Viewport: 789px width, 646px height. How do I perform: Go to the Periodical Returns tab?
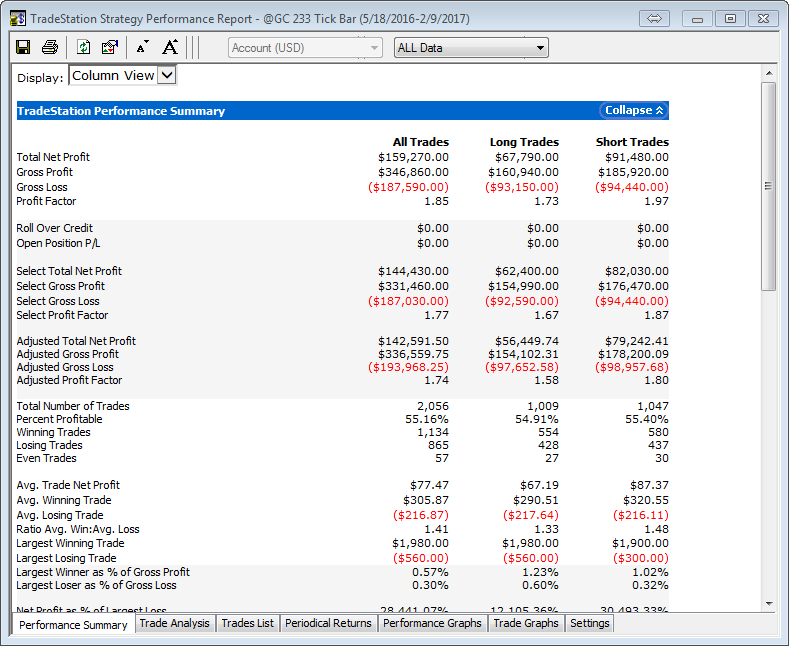(x=328, y=623)
